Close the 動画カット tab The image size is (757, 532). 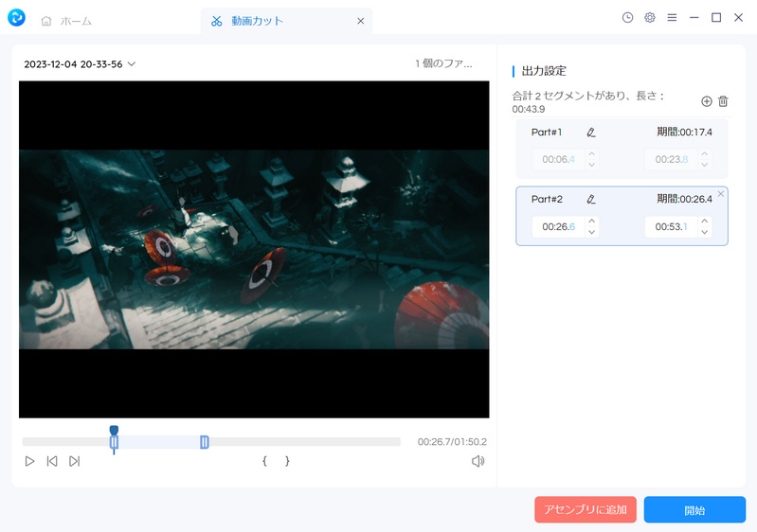click(361, 21)
